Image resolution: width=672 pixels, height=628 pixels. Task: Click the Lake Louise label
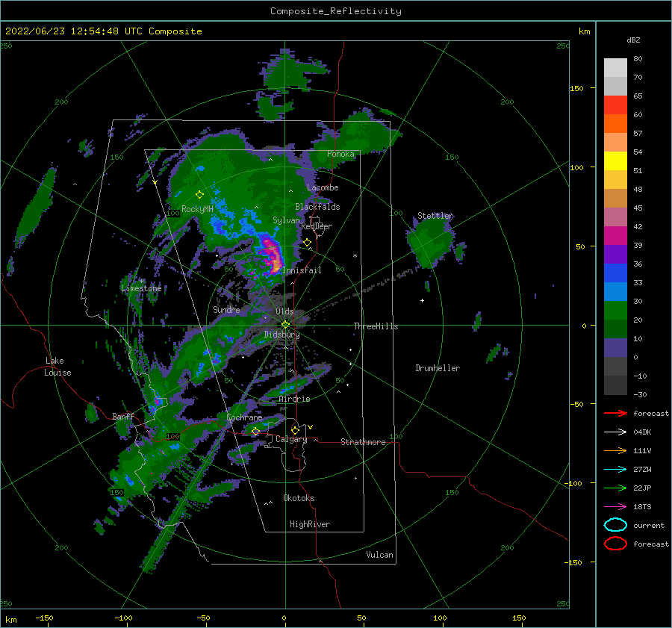(x=57, y=367)
